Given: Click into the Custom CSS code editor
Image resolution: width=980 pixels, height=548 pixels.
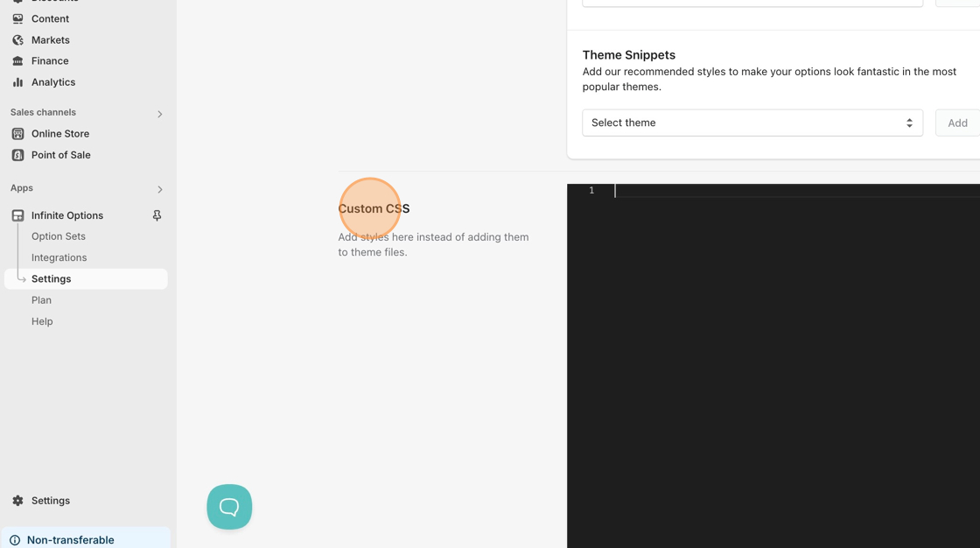Looking at the screenshot, I should point(787,350).
